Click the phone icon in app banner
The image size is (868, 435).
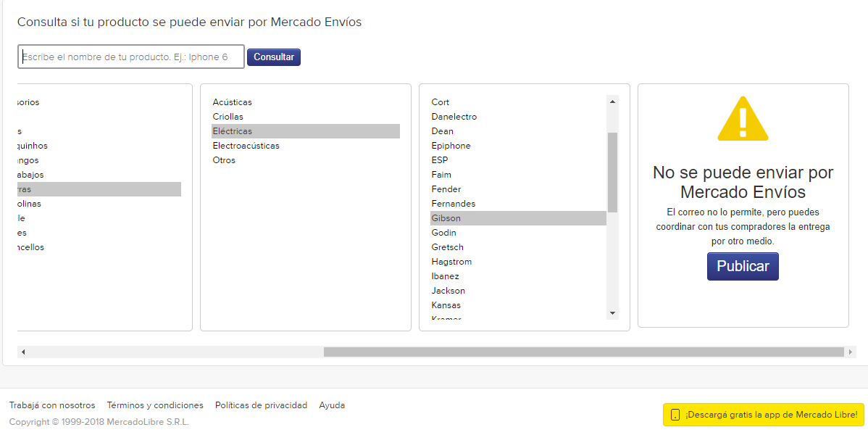coord(675,415)
